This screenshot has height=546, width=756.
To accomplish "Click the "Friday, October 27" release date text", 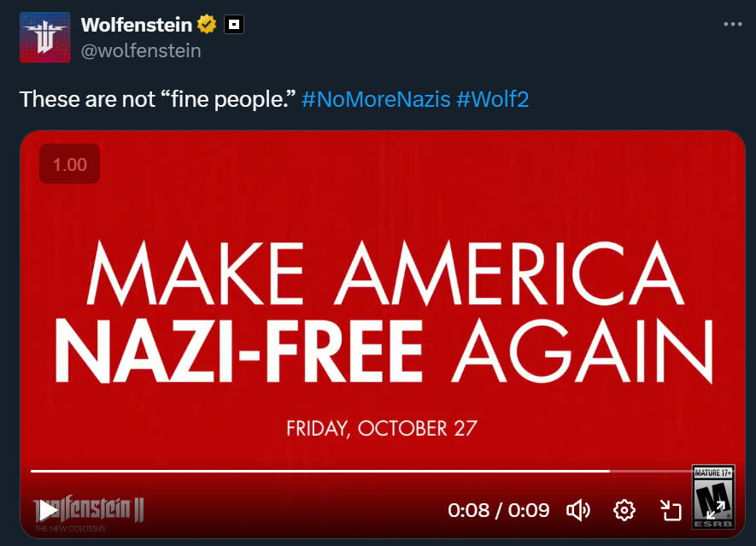I will click(381, 427).
